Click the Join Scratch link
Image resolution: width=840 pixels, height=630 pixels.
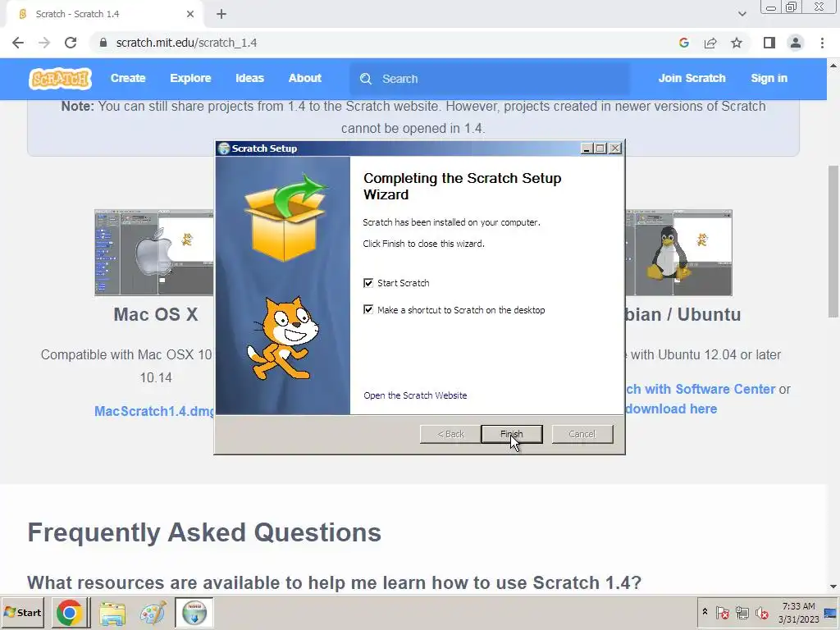click(x=692, y=78)
